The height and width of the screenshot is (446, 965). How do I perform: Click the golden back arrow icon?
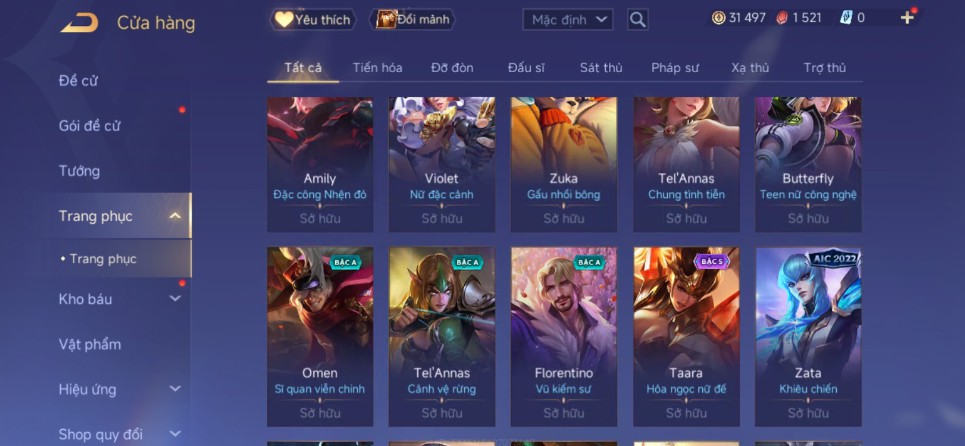point(79,23)
